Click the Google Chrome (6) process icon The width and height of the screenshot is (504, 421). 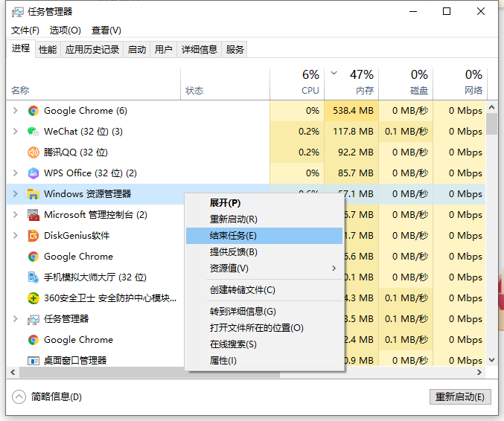pyautogui.click(x=33, y=111)
